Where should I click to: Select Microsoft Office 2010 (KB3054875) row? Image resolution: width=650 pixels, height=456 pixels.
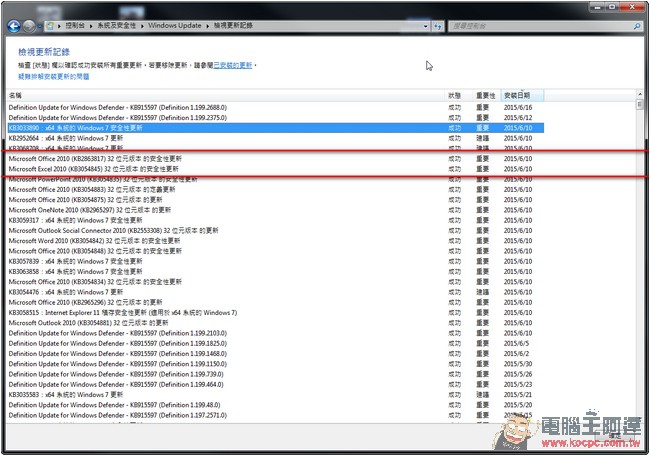click(x=276, y=200)
